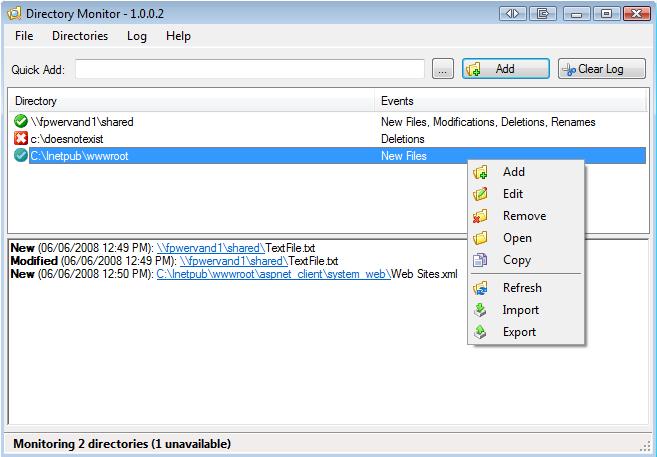Choose Add from the context menu

[526, 172]
